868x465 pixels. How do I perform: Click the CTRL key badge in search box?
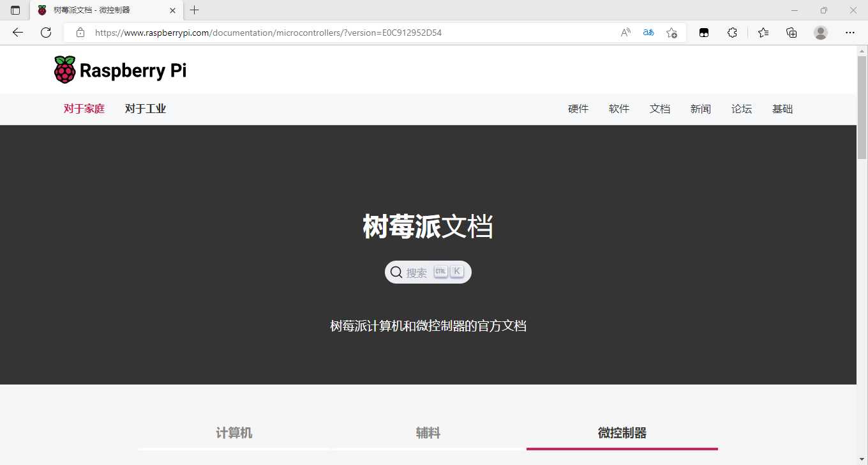[x=440, y=271]
